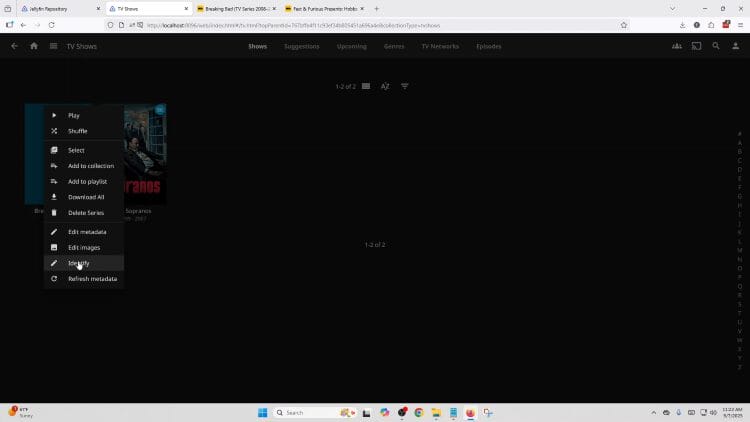
Task: Click the cast to device icon
Action: (697, 46)
